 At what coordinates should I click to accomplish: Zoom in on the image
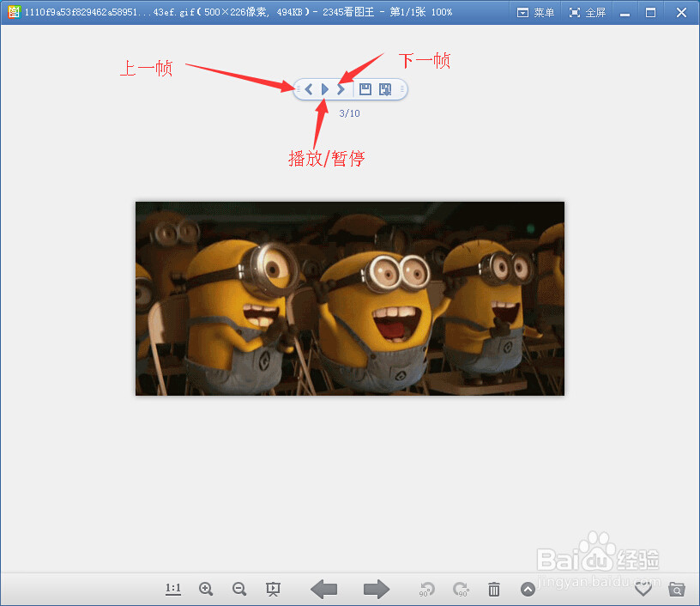206,589
